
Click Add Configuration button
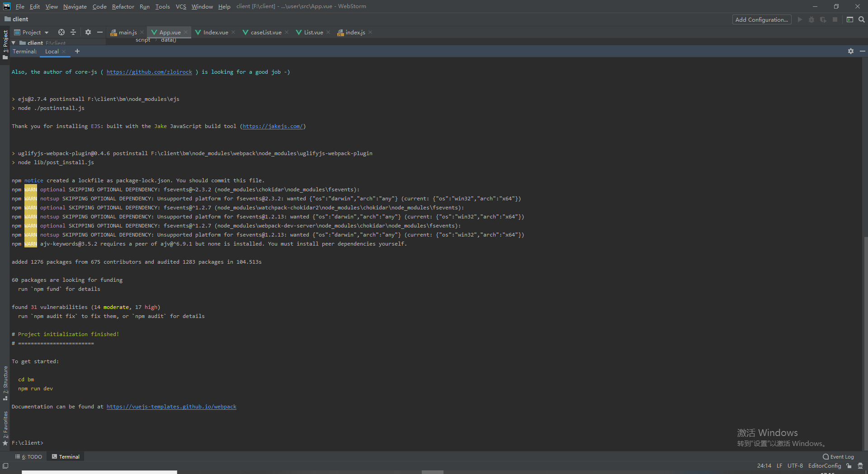tap(762, 19)
